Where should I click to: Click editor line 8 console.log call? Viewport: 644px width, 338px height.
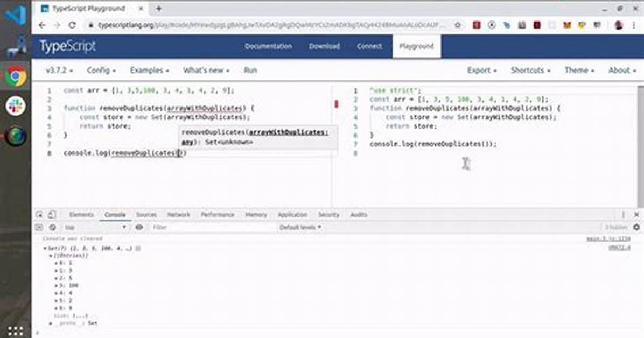pyautogui.click(x=125, y=153)
